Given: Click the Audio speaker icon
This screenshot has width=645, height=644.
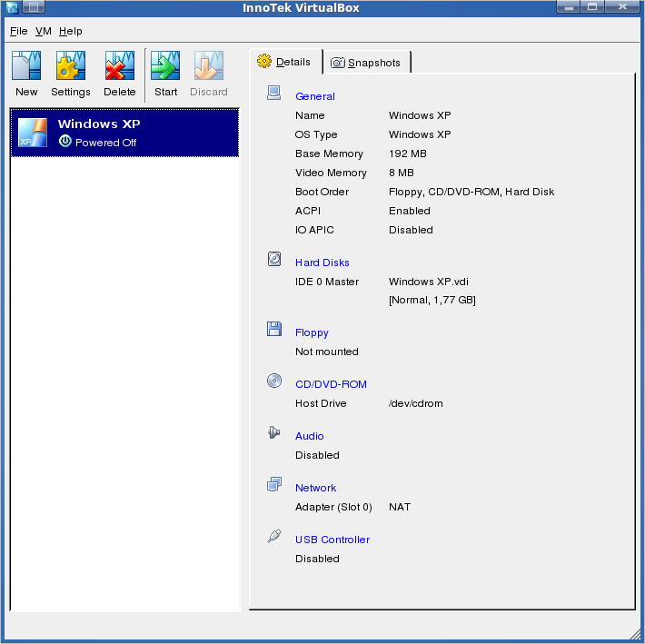Looking at the screenshot, I should point(274,433).
